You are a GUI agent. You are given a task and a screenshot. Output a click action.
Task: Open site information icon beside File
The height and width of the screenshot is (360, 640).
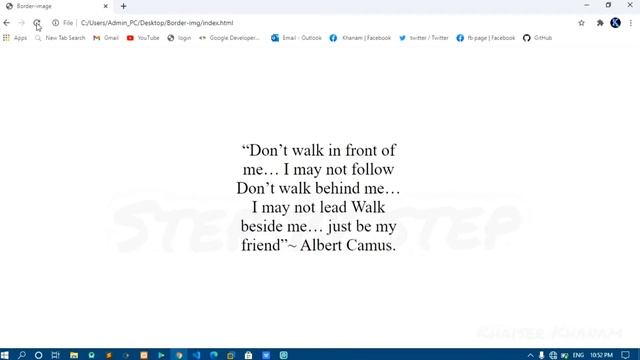56,23
